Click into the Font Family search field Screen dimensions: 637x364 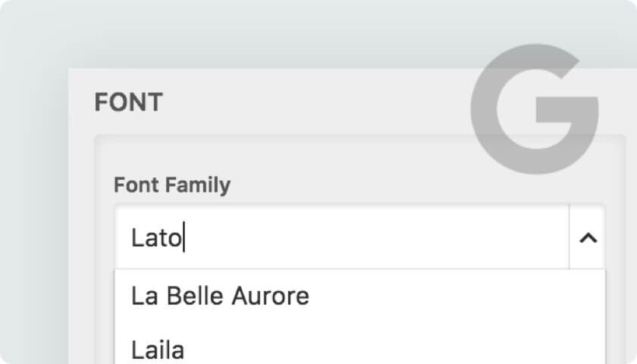(x=342, y=237)
